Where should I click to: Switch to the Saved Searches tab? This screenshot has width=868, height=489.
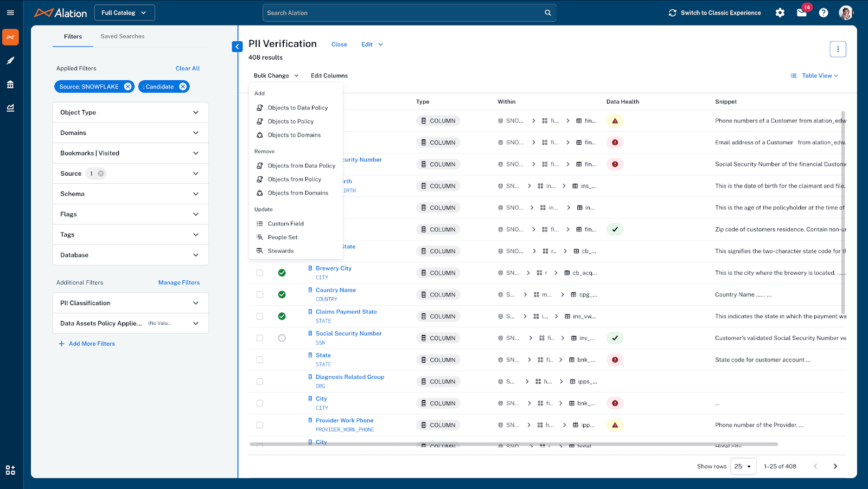[123, 36]
